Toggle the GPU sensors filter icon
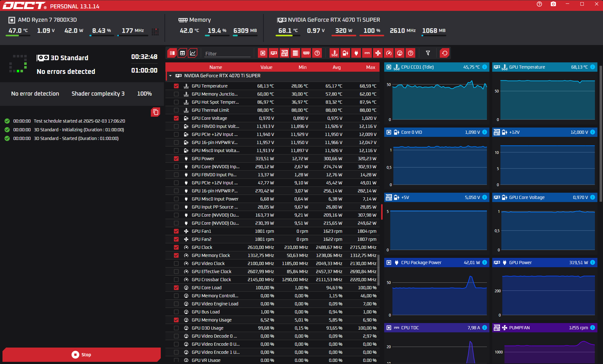The image size is (603, 364). [x=273, y=53]
